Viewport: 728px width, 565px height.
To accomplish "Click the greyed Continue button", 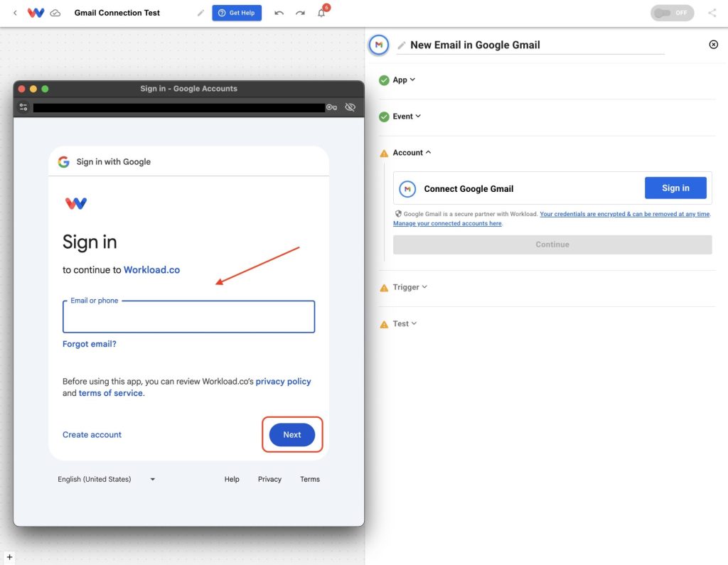I will (552, 244).
